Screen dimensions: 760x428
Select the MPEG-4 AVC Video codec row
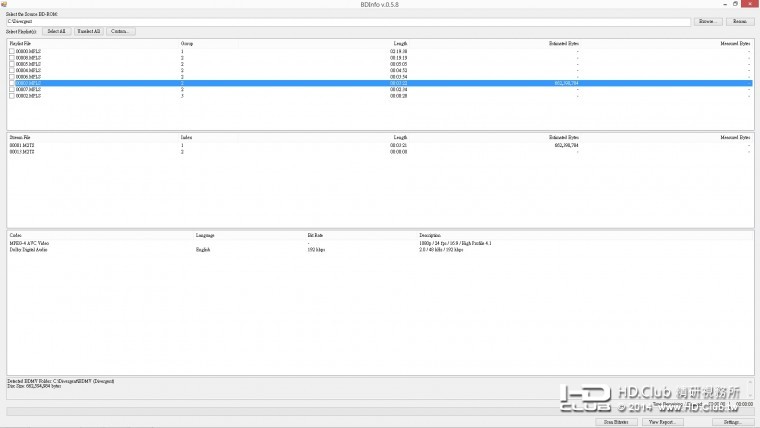(30, 243)
